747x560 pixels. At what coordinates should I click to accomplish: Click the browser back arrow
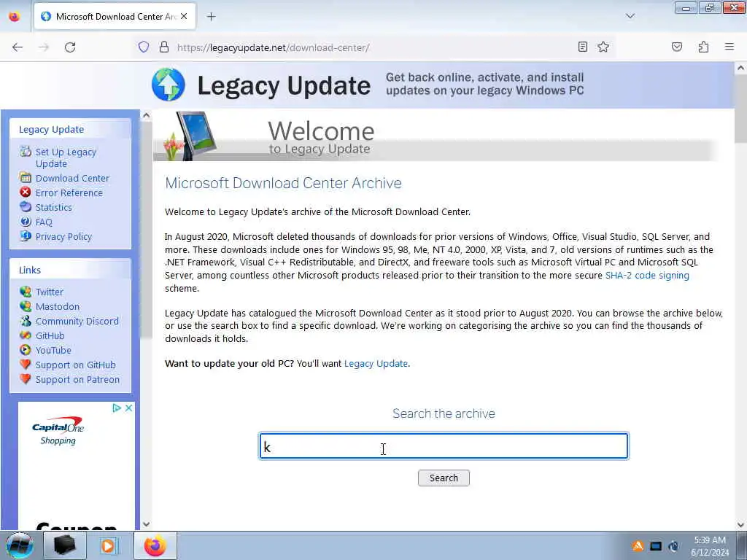tap(18, 47)
